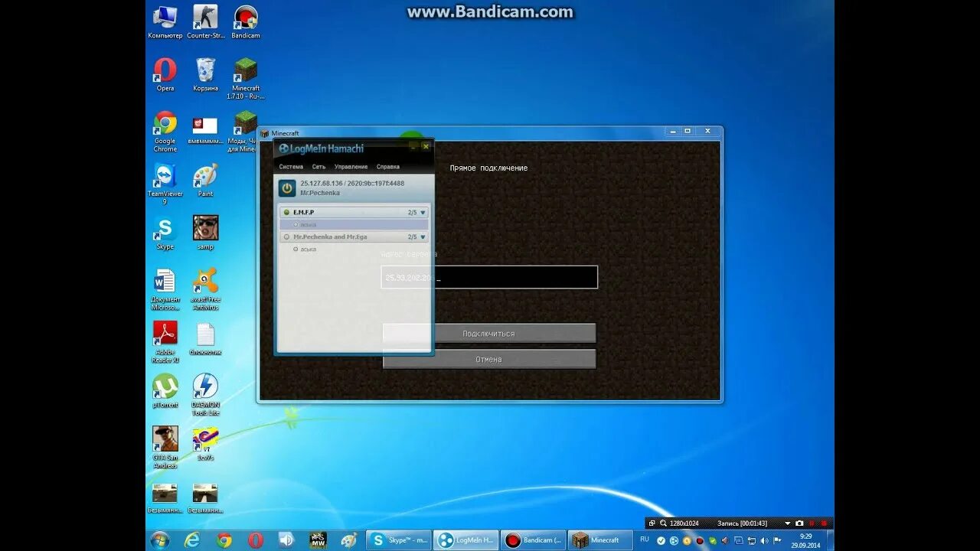Click the Windows Start button
Viewport: 980px width, 551px height.
(160, 540)
